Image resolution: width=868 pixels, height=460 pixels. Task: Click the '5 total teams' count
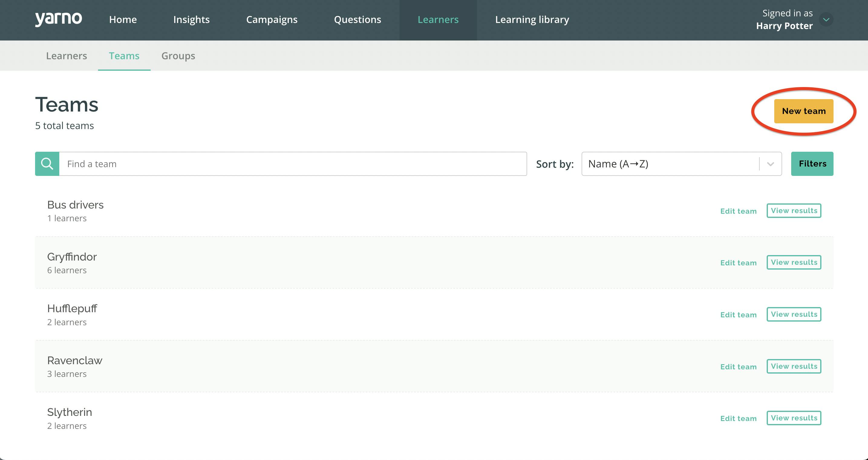tap(64, 126)
